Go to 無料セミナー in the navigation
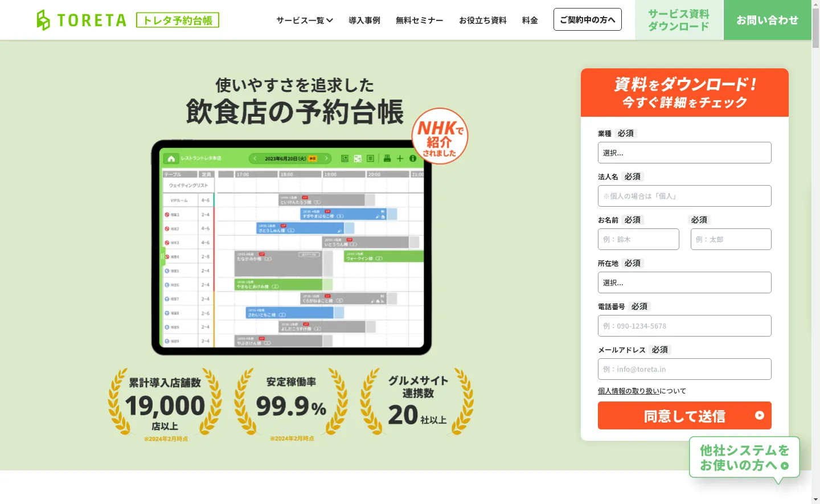This screenshot has height=504, width=820. pos(419,21)
